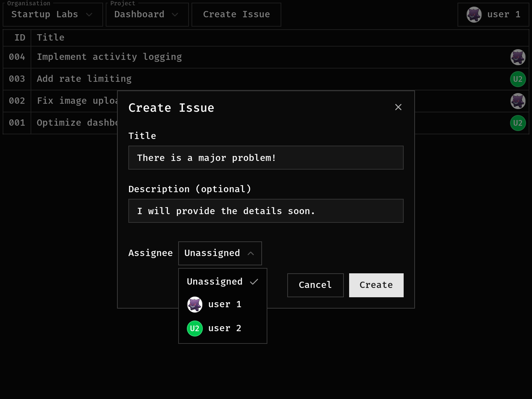The width and height of the screenshot is (532, 399).
Task: Click the user 1 avatar in the top bar
Action: tap(474, 15)
